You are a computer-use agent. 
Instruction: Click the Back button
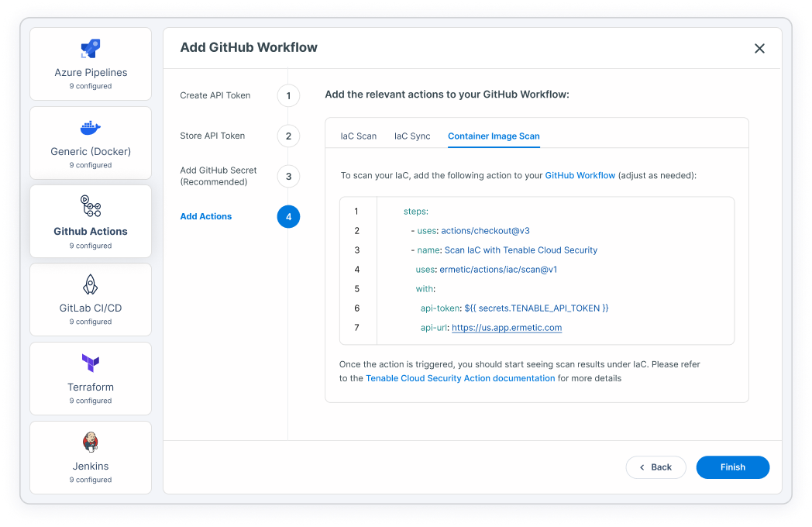click(655, 467)
